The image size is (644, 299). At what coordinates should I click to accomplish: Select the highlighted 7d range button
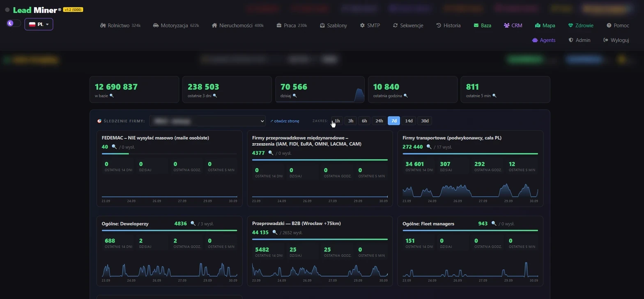click(x=394, y=121)
